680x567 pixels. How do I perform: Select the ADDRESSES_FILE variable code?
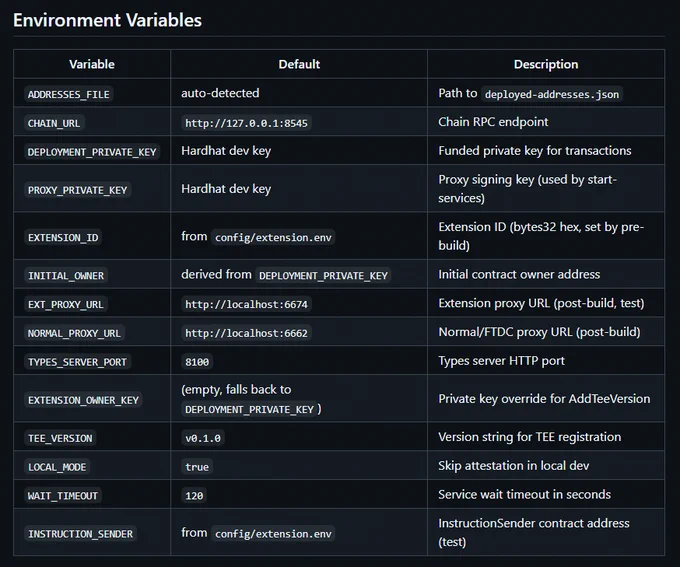[x=69, y=94]
